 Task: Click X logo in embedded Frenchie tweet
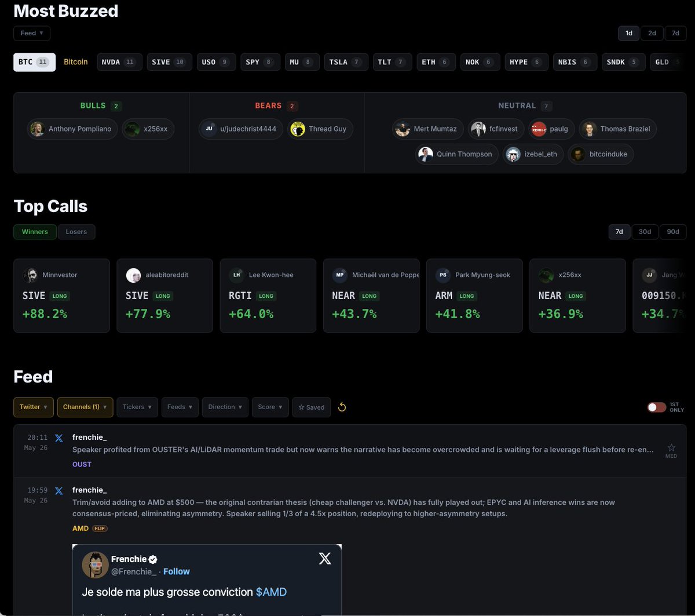[x=325, y=559]
